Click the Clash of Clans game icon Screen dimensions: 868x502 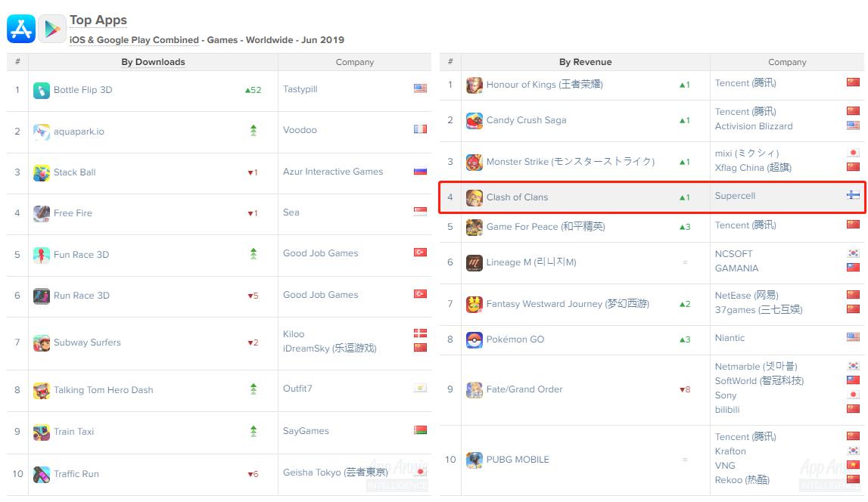(x=474, y=197)
